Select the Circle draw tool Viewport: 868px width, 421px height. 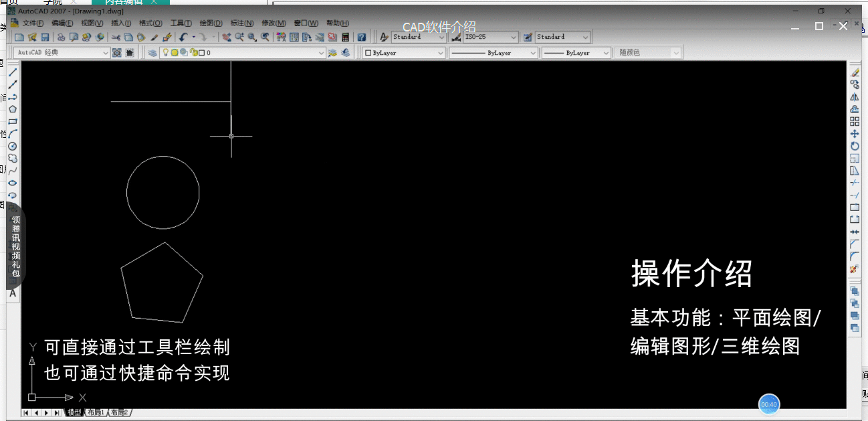(x=13, y=146)
